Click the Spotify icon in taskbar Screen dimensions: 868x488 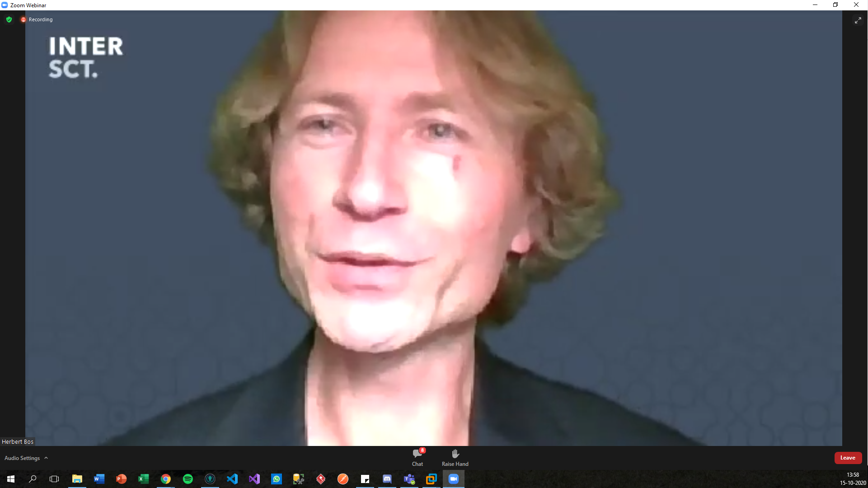(188, 479)
